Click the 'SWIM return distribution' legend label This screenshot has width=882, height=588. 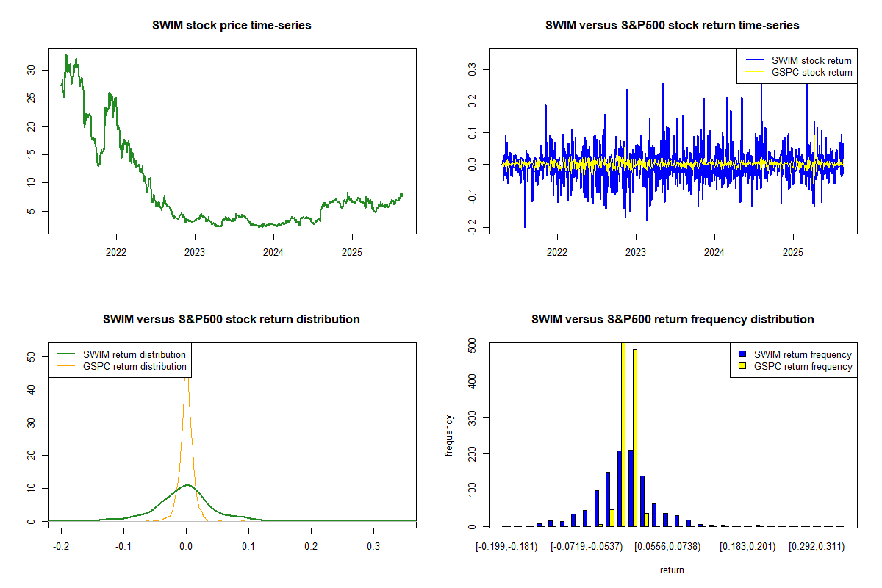pos(135,354)
